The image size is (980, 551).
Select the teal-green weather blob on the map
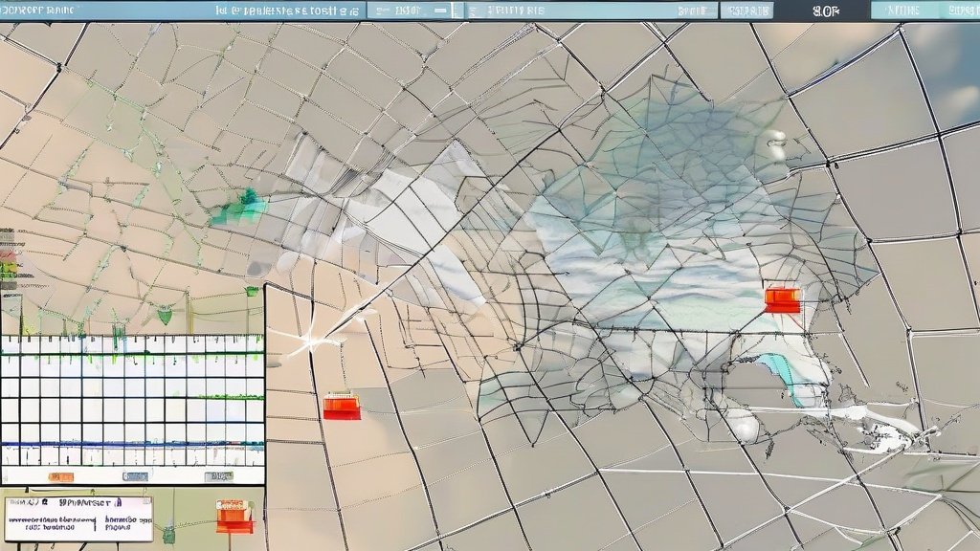tap(239, 208)
